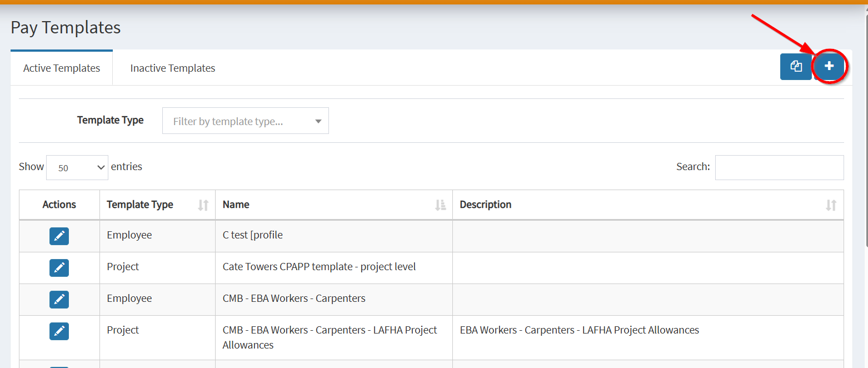Image resolution: width=868 pixels, height=368 pixels.
Task: Edit the LAFHA Project Allowances template
Action: [x=59, y=331]
